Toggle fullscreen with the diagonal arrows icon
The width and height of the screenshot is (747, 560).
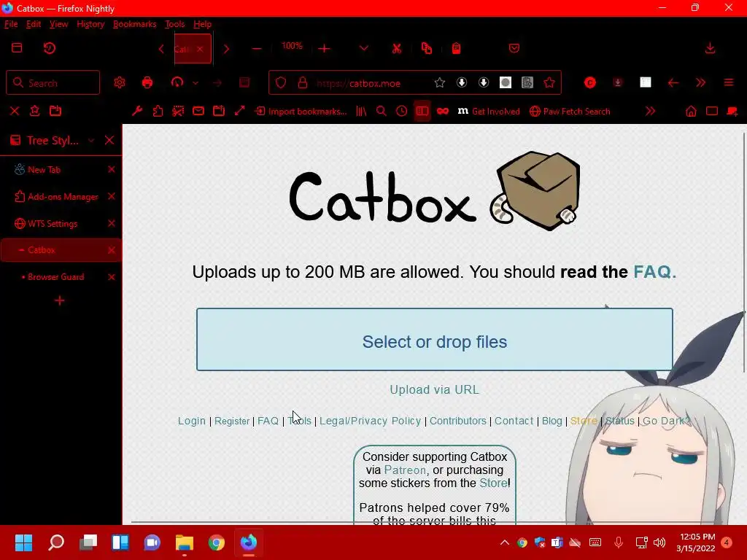point(239,112)
